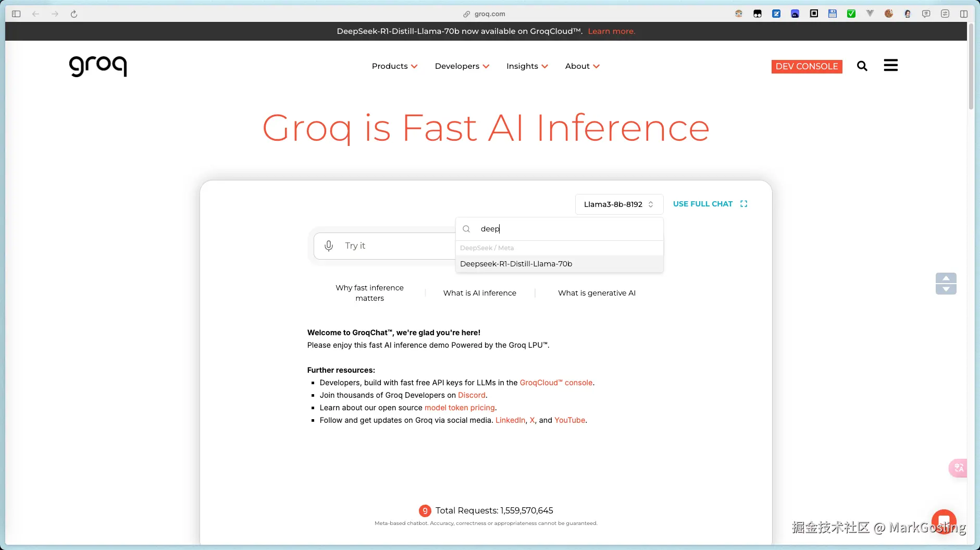Screen dimensions: 980x550
Task: Click the 'Groq is Fast AI Inference' headline
Action: [x=486, y=128]
